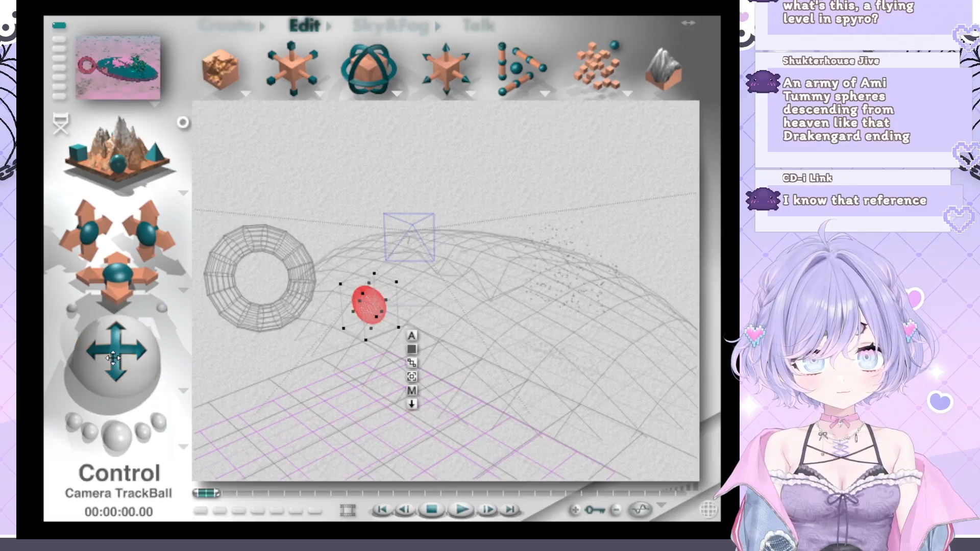Viewport: 980px width, 551px height.
Task: Click the Attributes 'A' icon near selection
Action: click(412, 336)
